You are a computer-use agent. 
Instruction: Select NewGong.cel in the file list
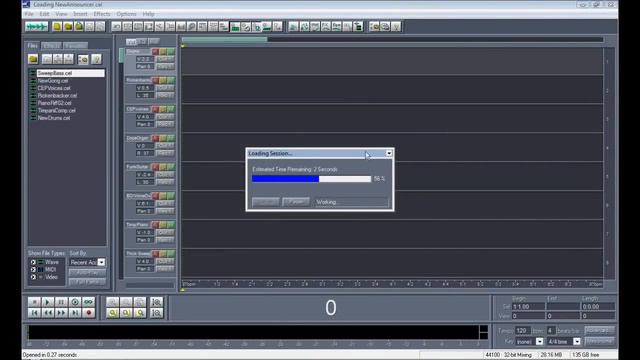pos(53,81)
